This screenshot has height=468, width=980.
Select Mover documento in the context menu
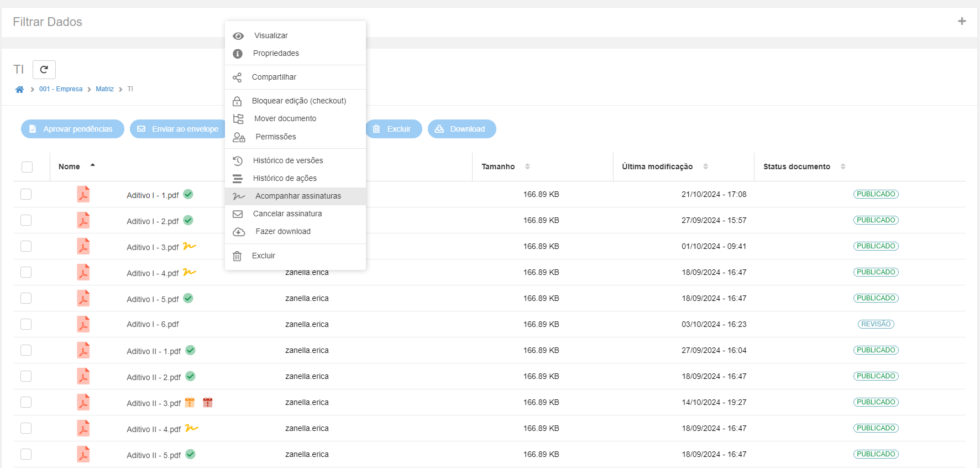[x=295, y=118]
